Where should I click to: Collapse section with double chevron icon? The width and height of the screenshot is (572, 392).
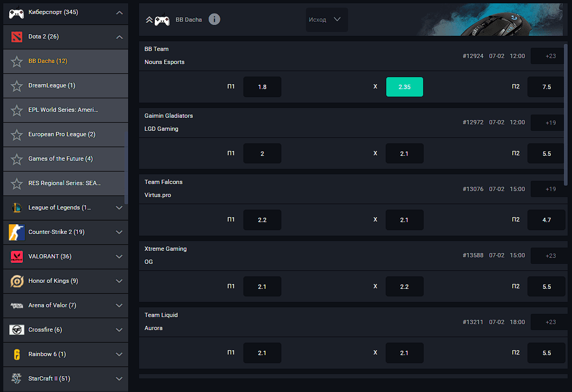149,20
